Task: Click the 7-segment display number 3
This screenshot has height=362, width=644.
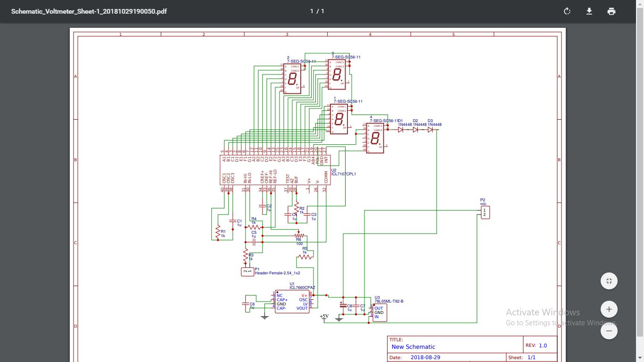Action: point(337,74)
